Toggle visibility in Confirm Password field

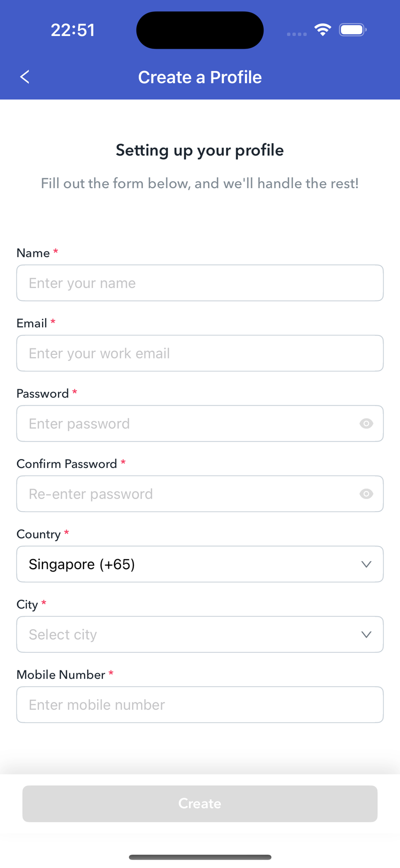click(366, 494)
